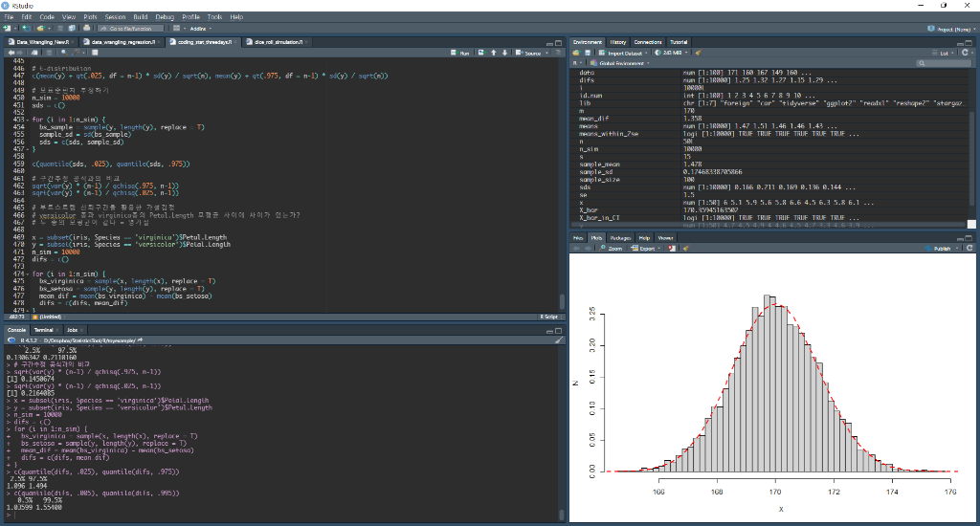Screen dimensions: 980x526
Task: Select the 'means_within_2se' variable row
Action: coord(769,134)
